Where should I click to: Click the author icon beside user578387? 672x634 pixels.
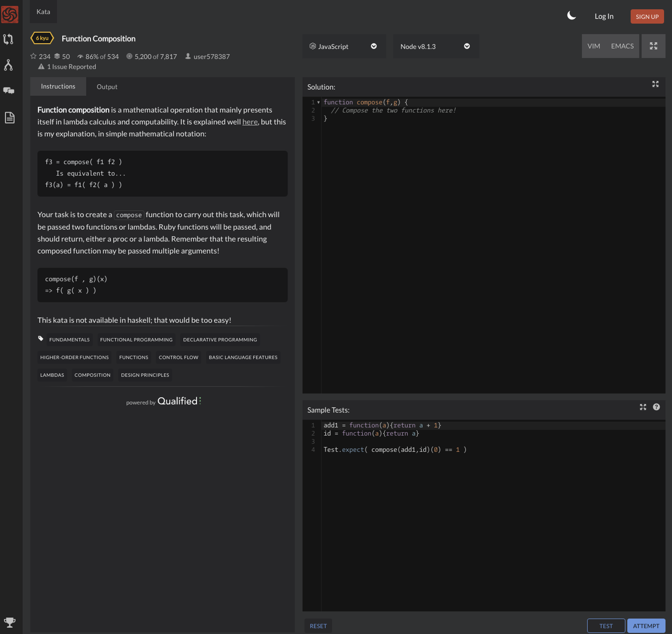pos(188,56)
